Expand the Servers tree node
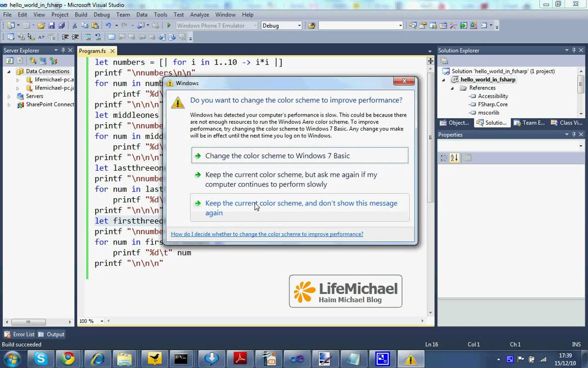This screenshot has height=368, width=588. (9, 97)
